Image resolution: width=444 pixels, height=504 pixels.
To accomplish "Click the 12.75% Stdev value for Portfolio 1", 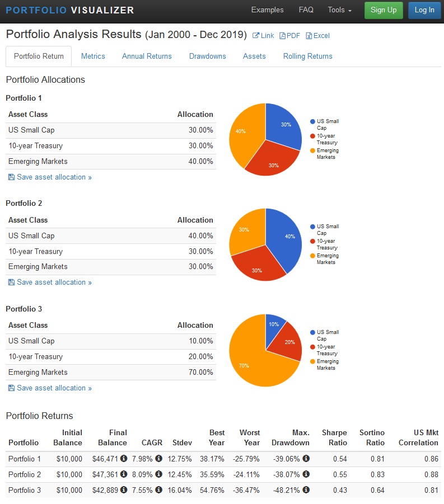I will [x=180, y=459].
